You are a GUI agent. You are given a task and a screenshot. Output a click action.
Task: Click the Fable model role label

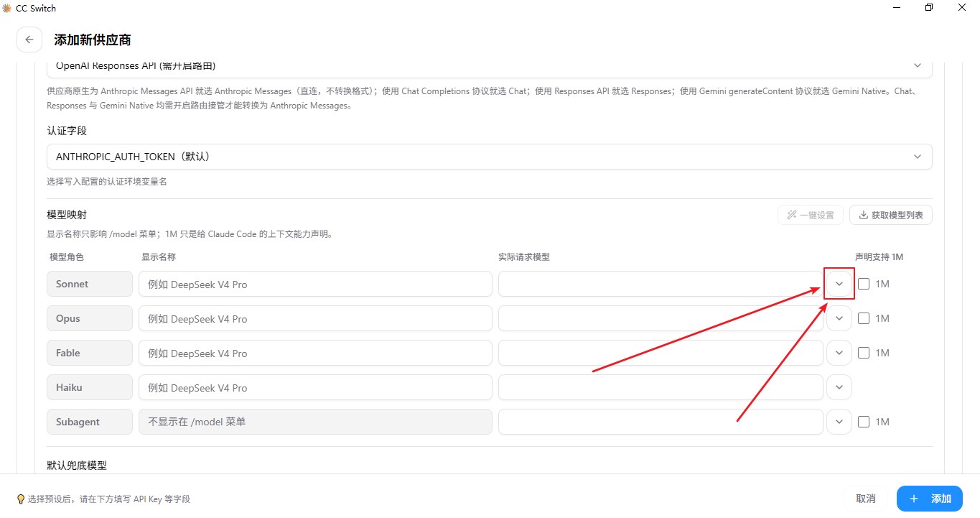coord(90,353)
